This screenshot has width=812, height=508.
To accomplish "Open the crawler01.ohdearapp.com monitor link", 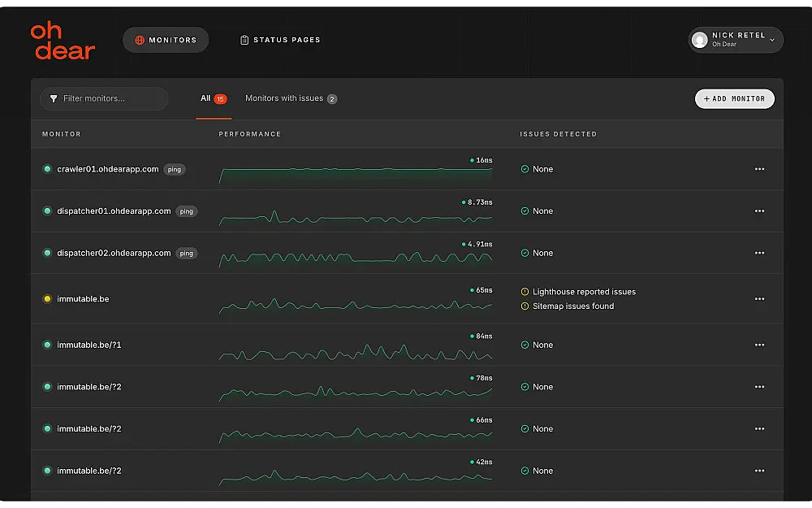I will point(108,169).
